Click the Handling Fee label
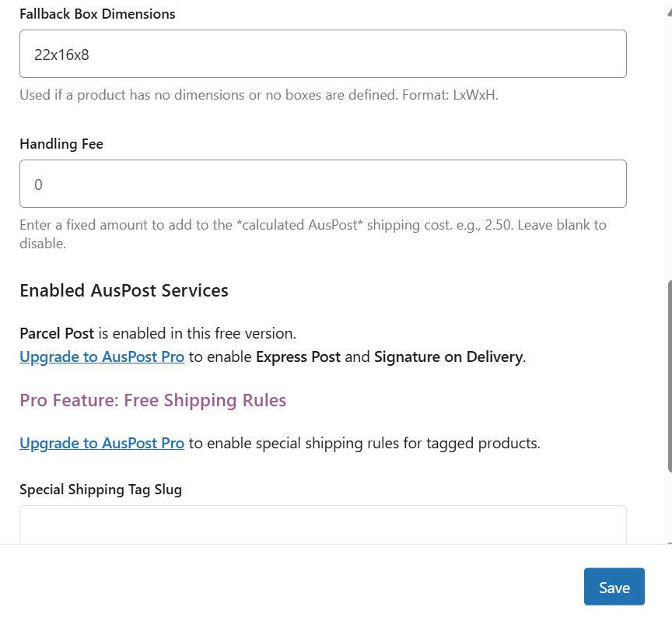Screen dimensions: 672x618 pyautogui.click(x=61, y=144)
